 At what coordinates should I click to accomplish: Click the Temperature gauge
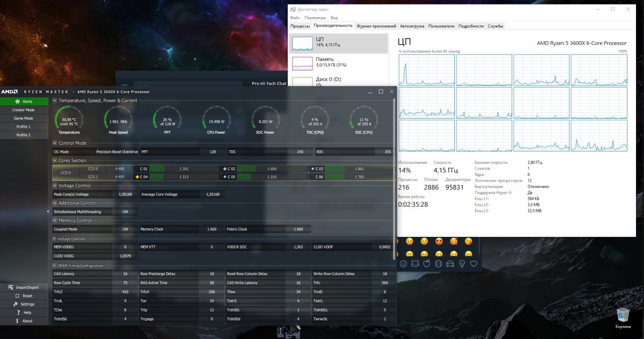(x=69, y=120)
